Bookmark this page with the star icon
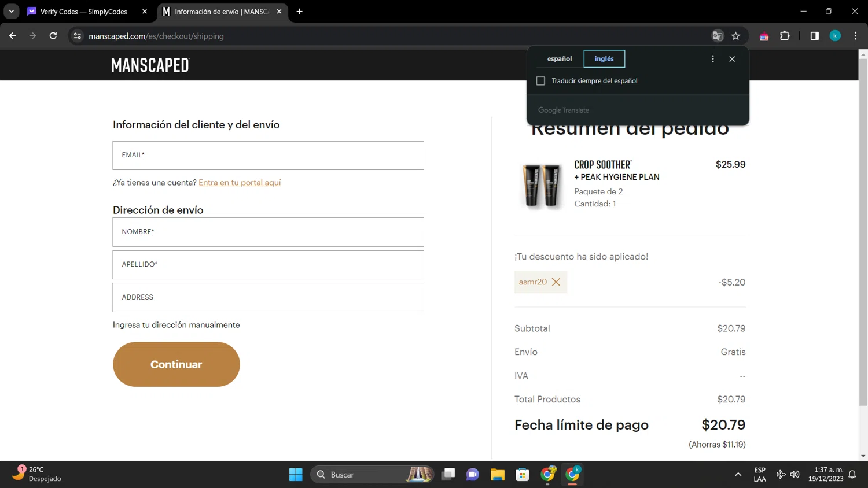Image resolution: width=868 pixels, height=488 pixels. point(735,36)
